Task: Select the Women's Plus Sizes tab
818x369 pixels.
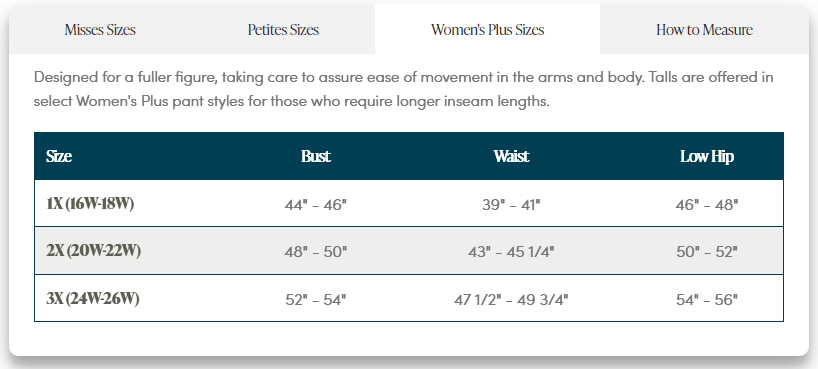Action: pyautogui.click(x=487, y=30)
